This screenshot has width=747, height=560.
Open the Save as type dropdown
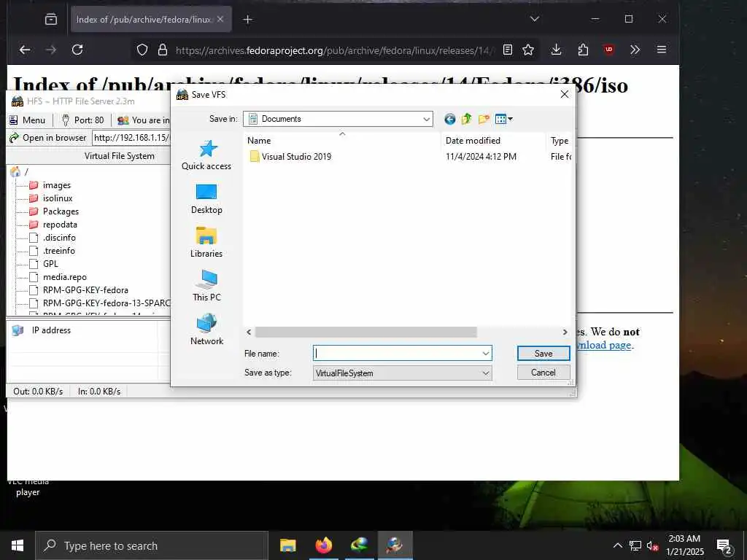(402, 373)
